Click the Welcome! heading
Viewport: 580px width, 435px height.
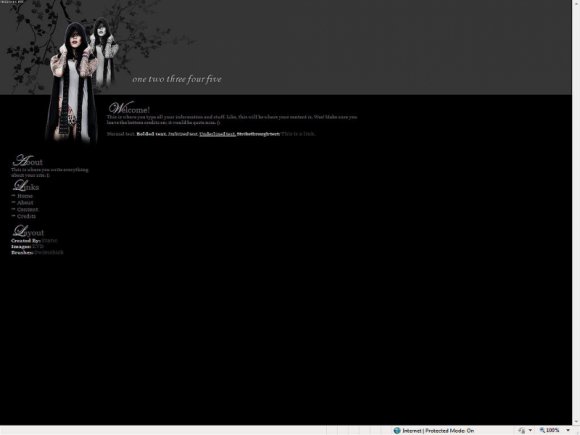[129, 108]
